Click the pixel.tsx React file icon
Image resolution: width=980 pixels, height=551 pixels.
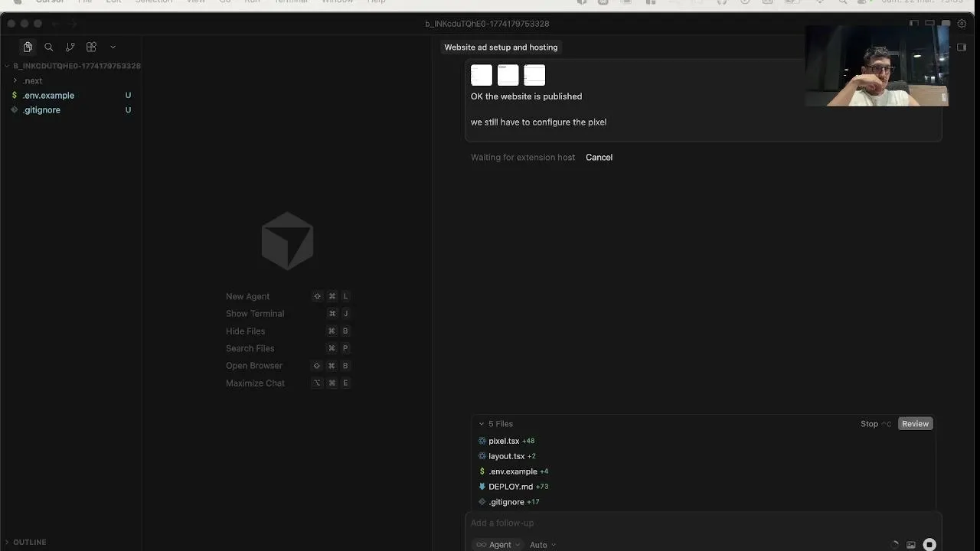(482, 441)
